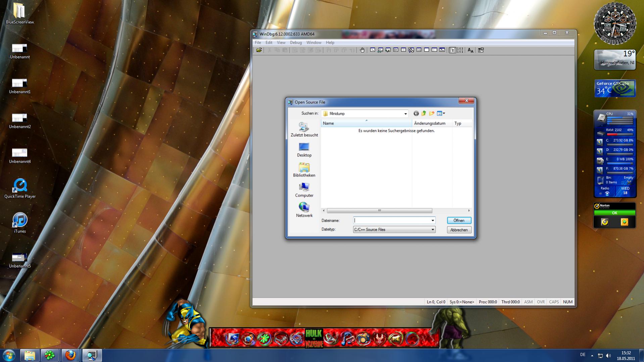644x362 pixels.
Task: Open the Watch window from WinDbg toolbar
Action: point(380,50)
